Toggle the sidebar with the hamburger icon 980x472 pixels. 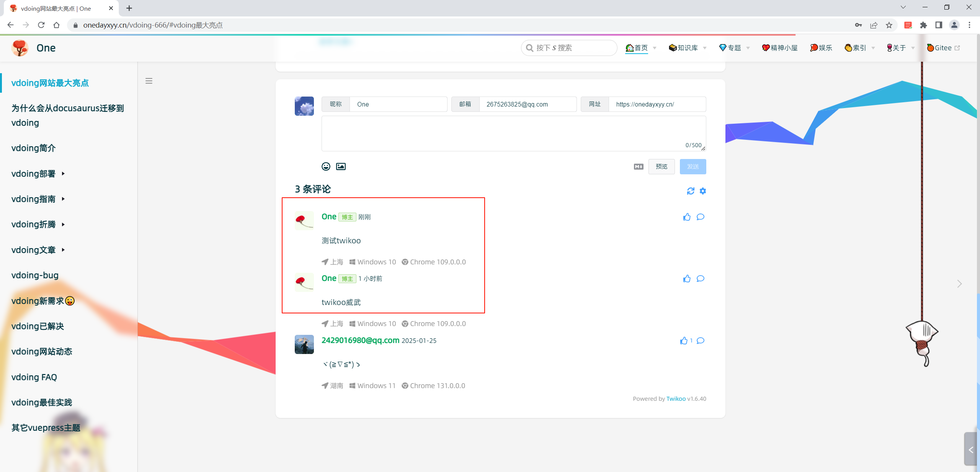coord(149,81)
